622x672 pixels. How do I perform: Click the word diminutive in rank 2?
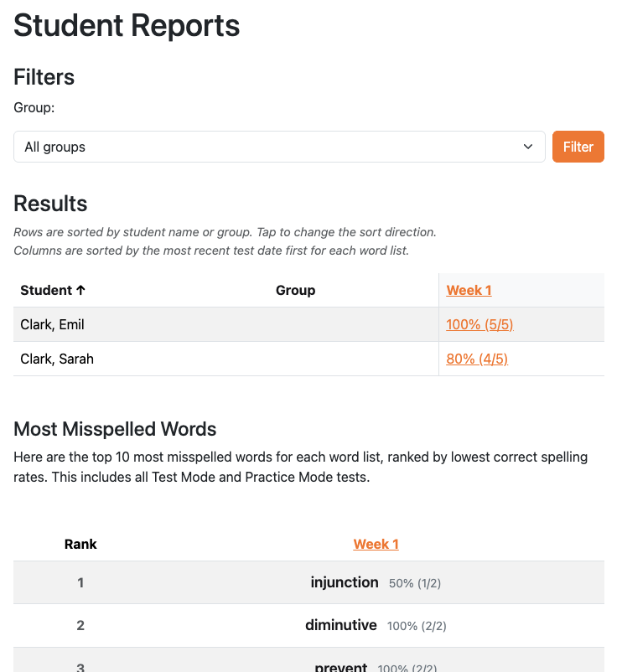point(341,625)
